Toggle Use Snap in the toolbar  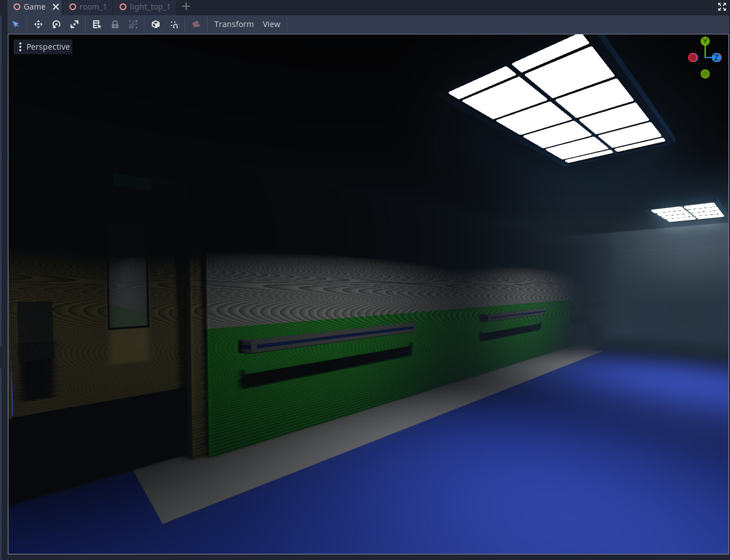174,24
